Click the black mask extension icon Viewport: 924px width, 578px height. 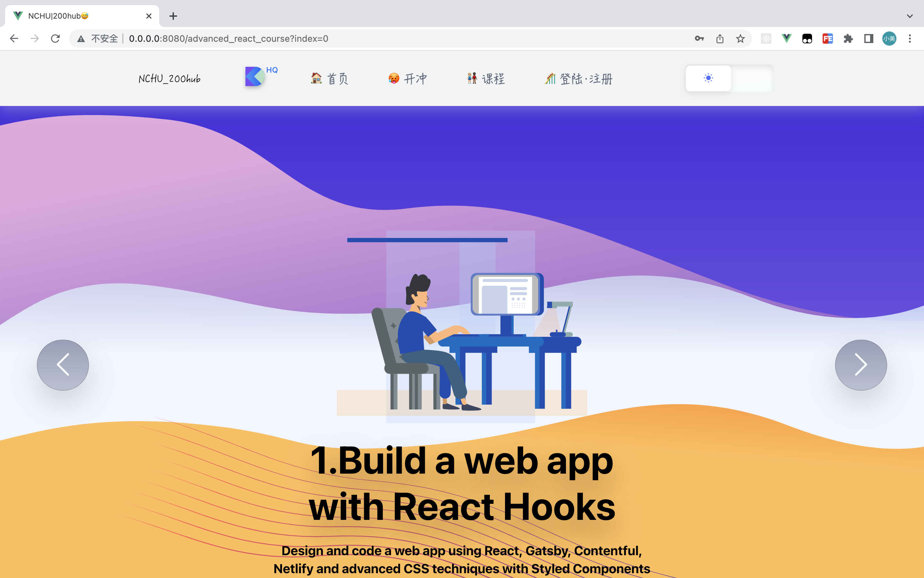[807, 39]
